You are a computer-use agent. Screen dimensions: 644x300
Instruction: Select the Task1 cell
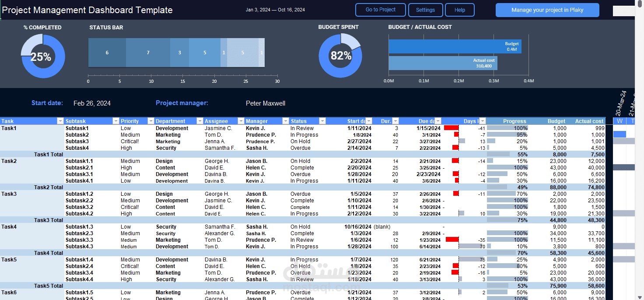(32, 128)
